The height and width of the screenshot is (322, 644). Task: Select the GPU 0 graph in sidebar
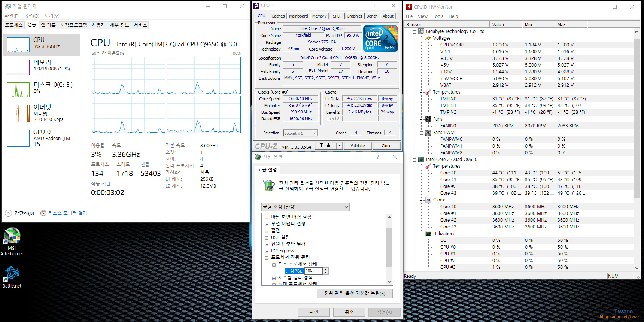(18, 138)
